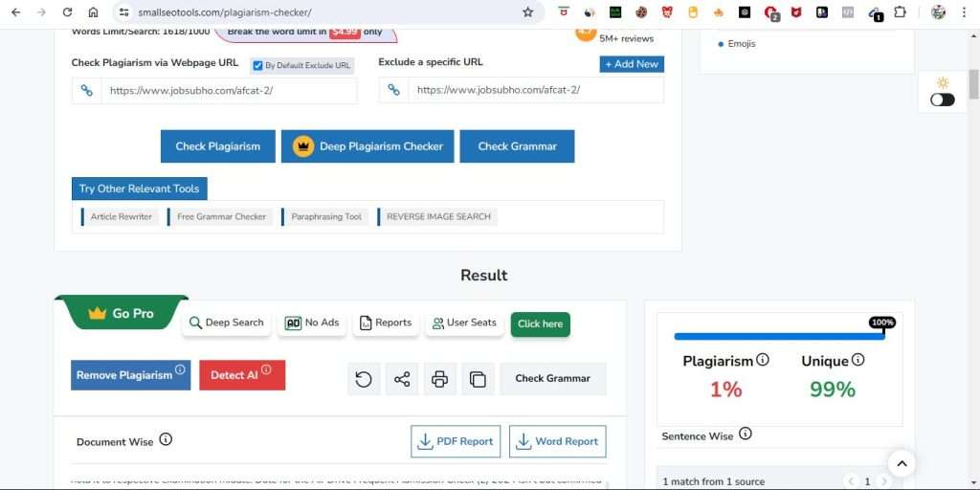Download the Word Report
The height and width of the screenshot is (490, 980).
pos(558,441)
